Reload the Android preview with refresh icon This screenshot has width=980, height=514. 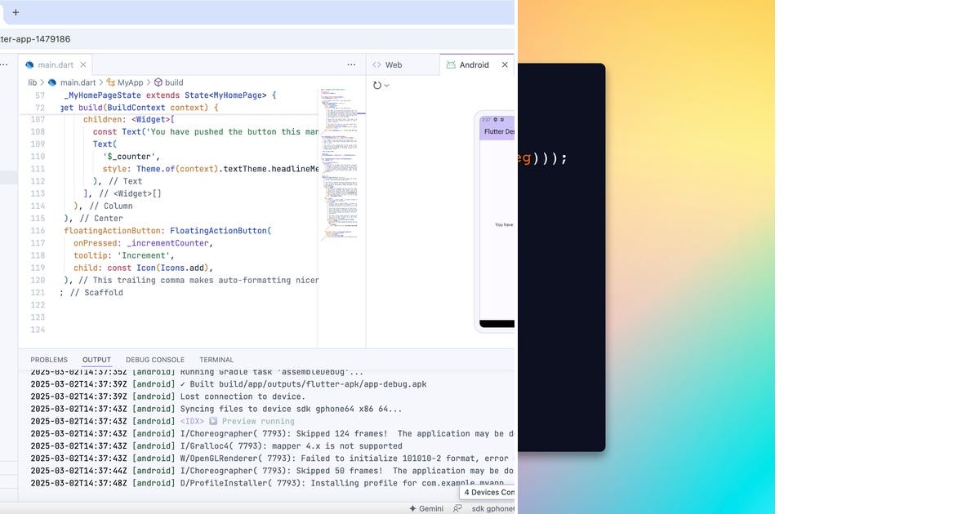point(377,85)
